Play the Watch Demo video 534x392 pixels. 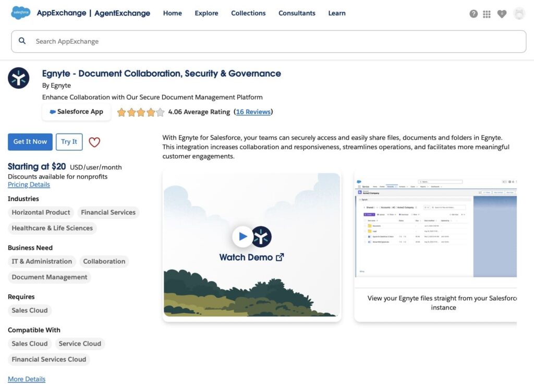pos(242,236)
